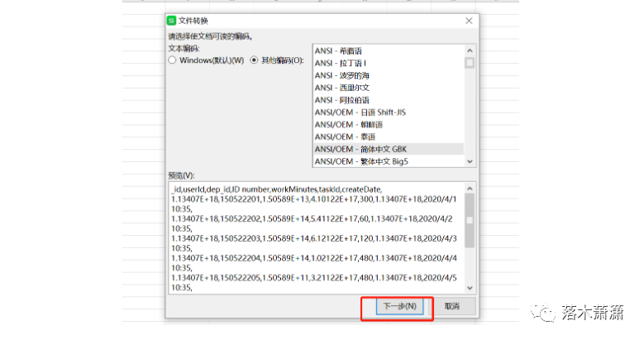Click the encoding list scrollbar thumb
Screen dimensions: 644x340
(470, 63)
